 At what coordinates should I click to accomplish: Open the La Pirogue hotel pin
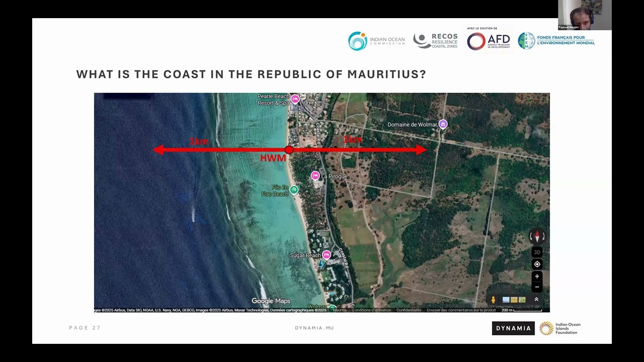(315, 175)
